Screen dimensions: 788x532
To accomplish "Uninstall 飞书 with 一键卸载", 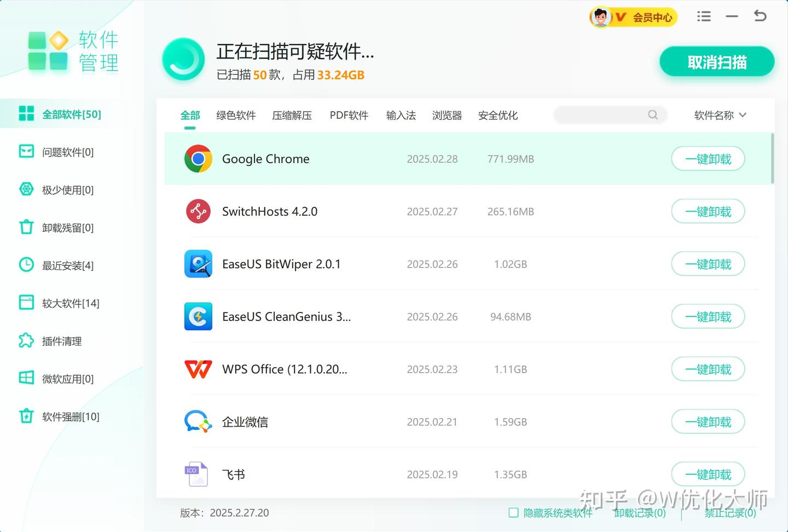I will (708, 474).
